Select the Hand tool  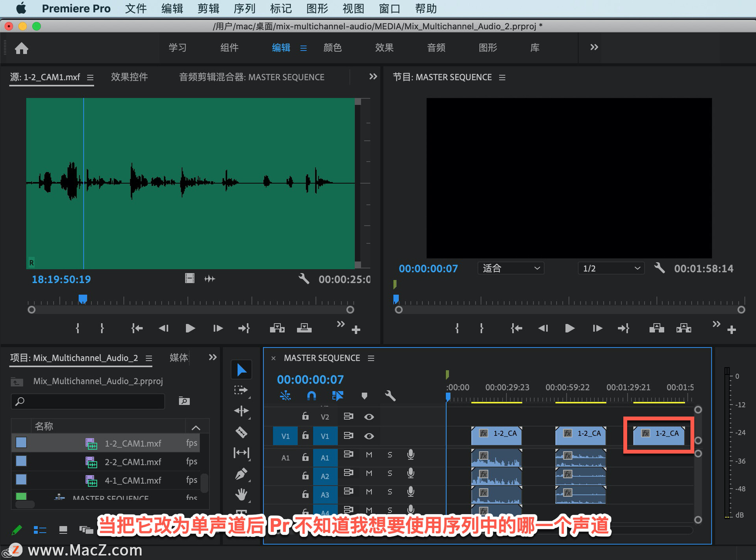pyautogui.click(x=241, y=494)
